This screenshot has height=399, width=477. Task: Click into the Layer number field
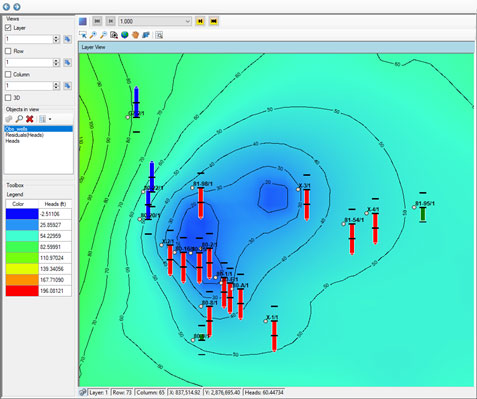(29, 39)
